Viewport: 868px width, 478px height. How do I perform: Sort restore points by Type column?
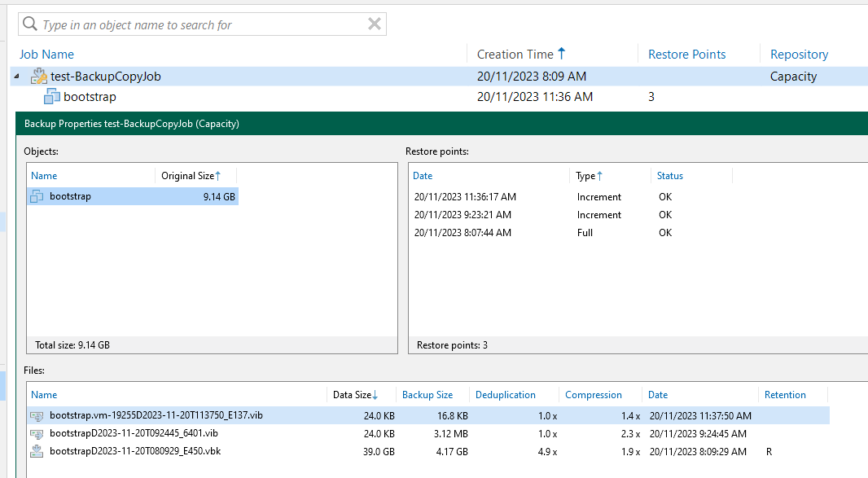pyautogui.click(x=585, y=176)
